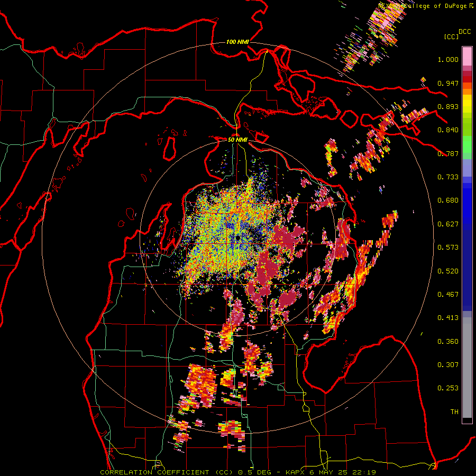Click the 0.627 legend value

(x=448, y=224)
